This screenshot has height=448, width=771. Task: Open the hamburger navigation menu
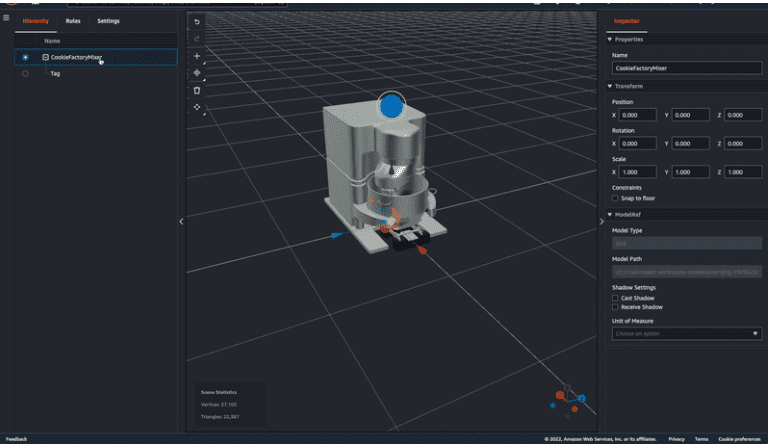[x=6, y=18]
